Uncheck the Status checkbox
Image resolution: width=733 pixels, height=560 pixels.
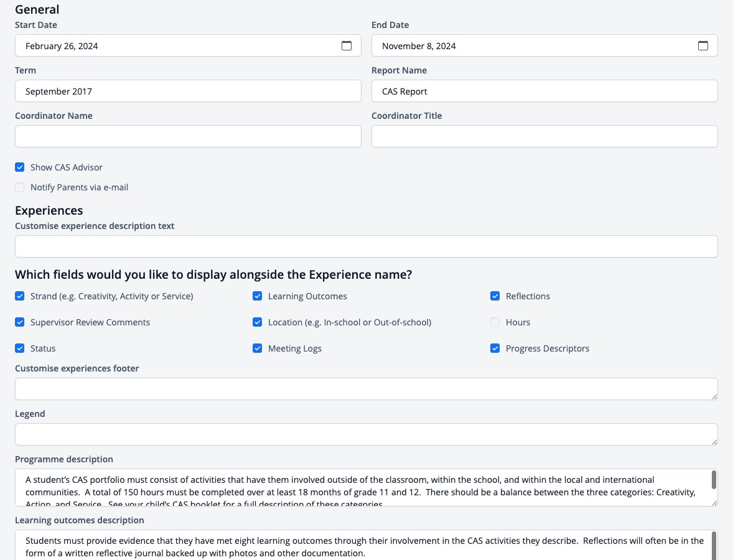point(20,348)
